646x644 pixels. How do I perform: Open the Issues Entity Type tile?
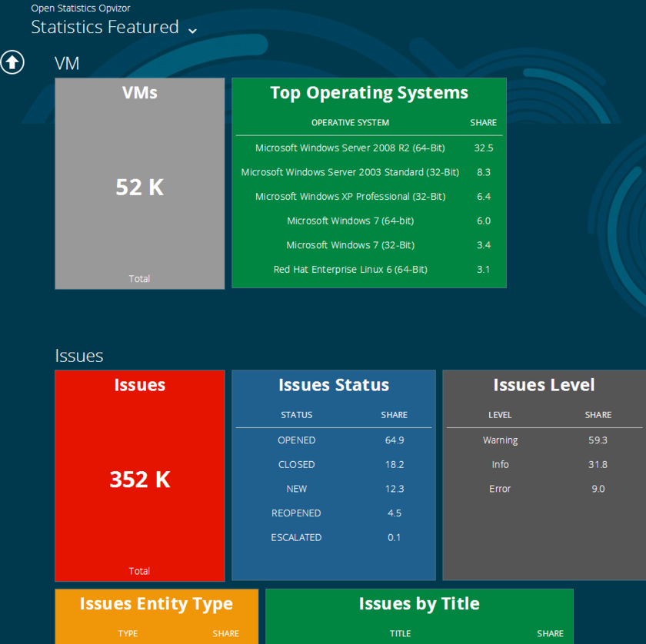click(156, 605)
